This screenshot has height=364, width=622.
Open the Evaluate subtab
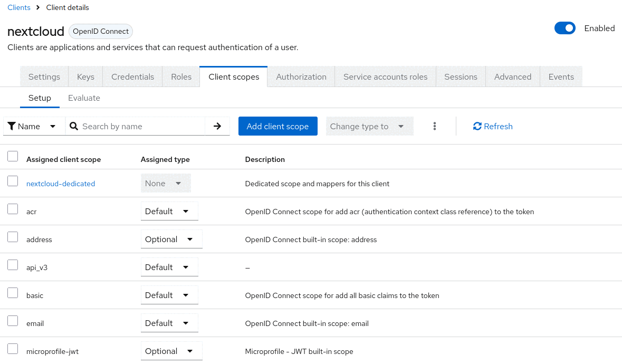[x=84, y=98]
